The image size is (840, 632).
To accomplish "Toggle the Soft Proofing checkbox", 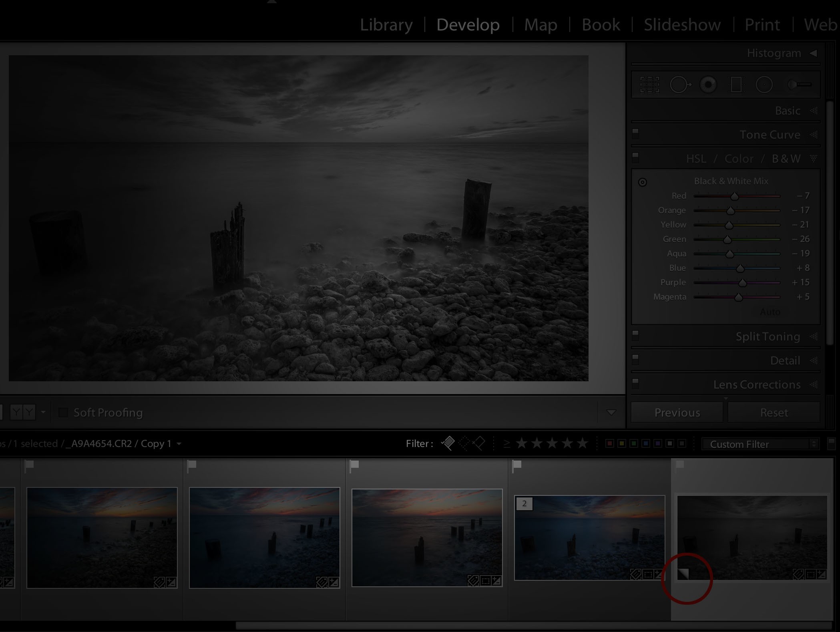I will [x=63, y=412].
